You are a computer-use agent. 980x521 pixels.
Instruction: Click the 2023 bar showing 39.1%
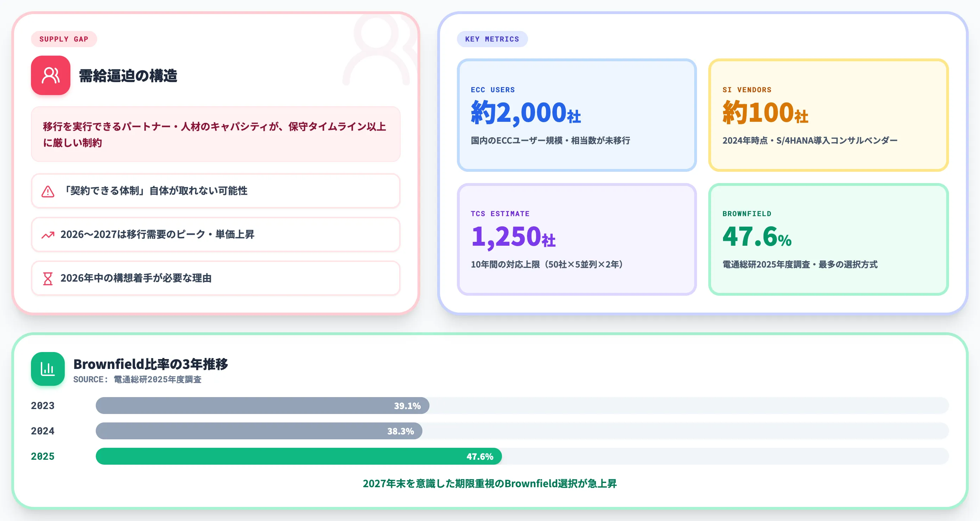click(263, 406)
